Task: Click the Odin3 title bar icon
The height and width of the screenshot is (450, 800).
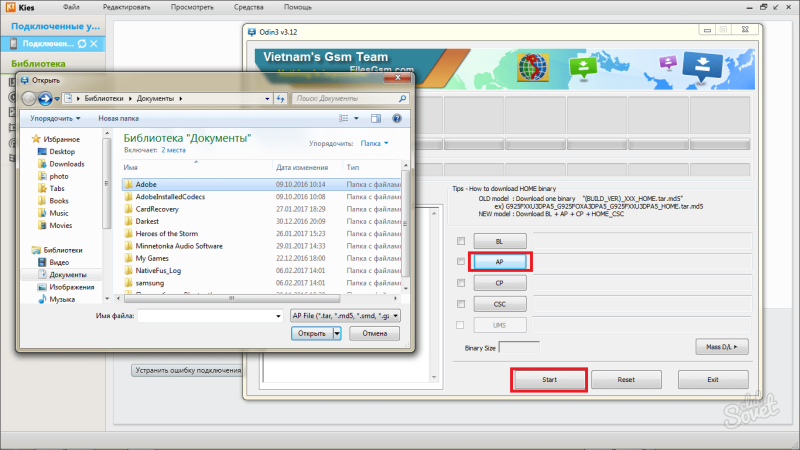Action: tap(252, 32)
